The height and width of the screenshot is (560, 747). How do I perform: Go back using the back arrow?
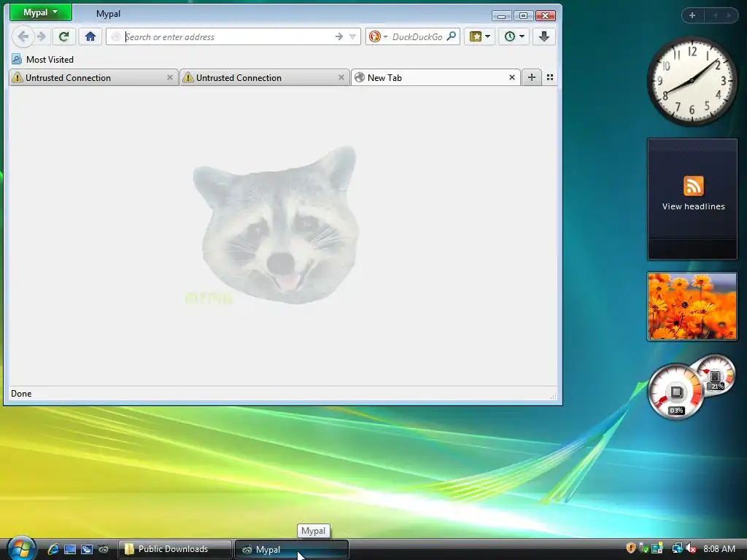pos(23,36)
